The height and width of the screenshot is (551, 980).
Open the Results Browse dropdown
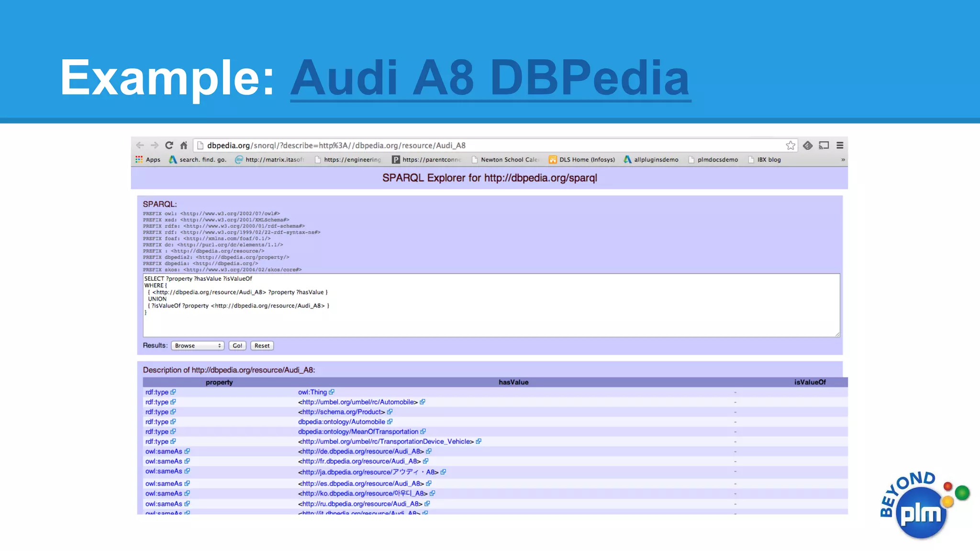[198, 346]
